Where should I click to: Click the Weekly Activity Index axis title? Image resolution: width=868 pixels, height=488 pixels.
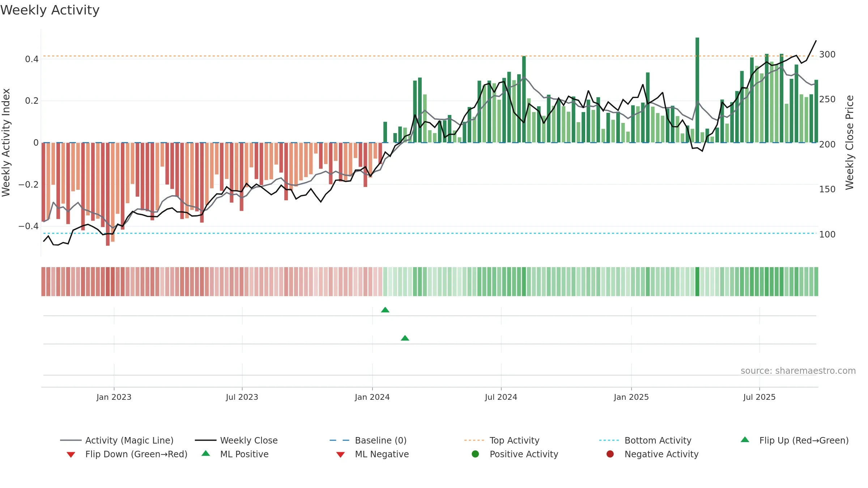click(x=6, y=142)
